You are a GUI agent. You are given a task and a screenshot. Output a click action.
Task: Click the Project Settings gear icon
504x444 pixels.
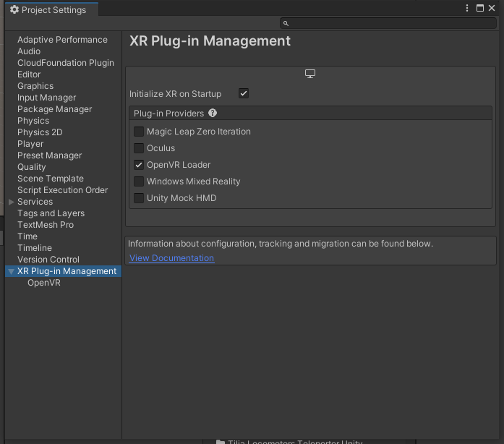14,9
